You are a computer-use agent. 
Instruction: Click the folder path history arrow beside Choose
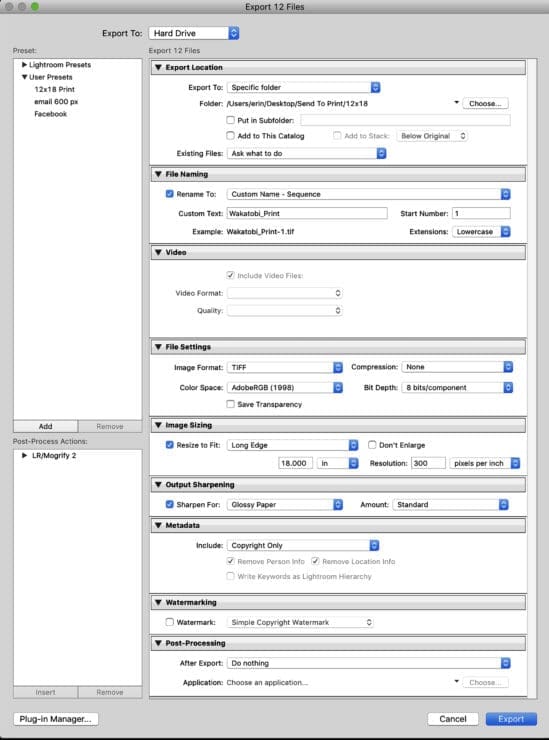pos(456,102)
